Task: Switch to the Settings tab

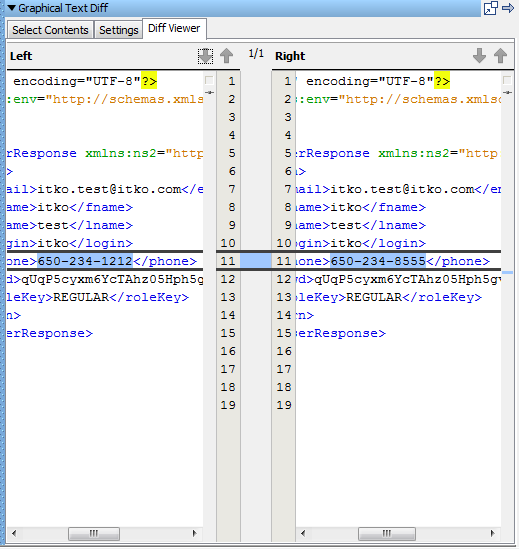Action: 118,30
